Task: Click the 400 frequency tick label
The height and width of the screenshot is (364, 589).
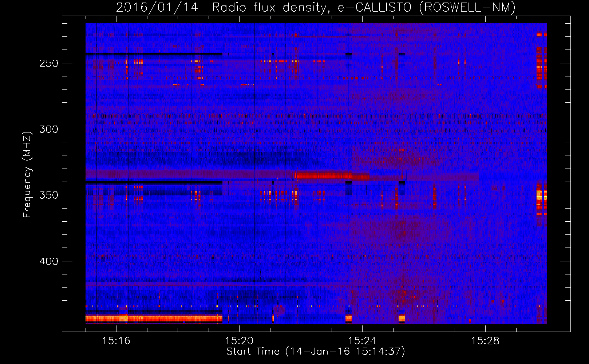Action: click(49, 261)
